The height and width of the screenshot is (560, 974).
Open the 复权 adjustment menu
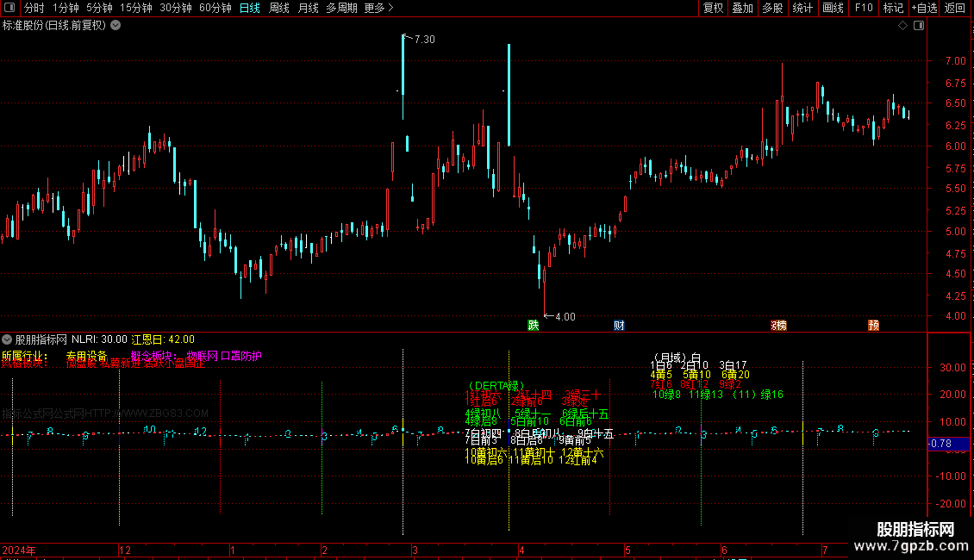(x=713, y=8)
